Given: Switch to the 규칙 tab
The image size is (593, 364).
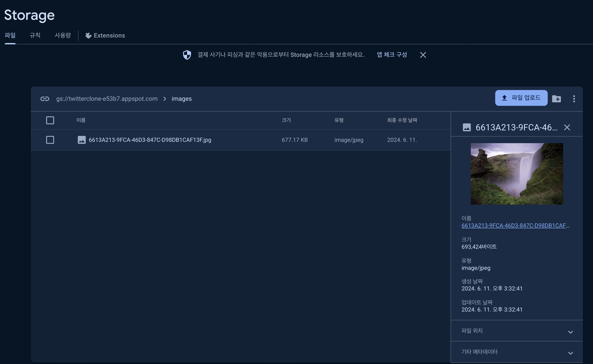Looking at the screenshot, I should [x=35, y=35].
